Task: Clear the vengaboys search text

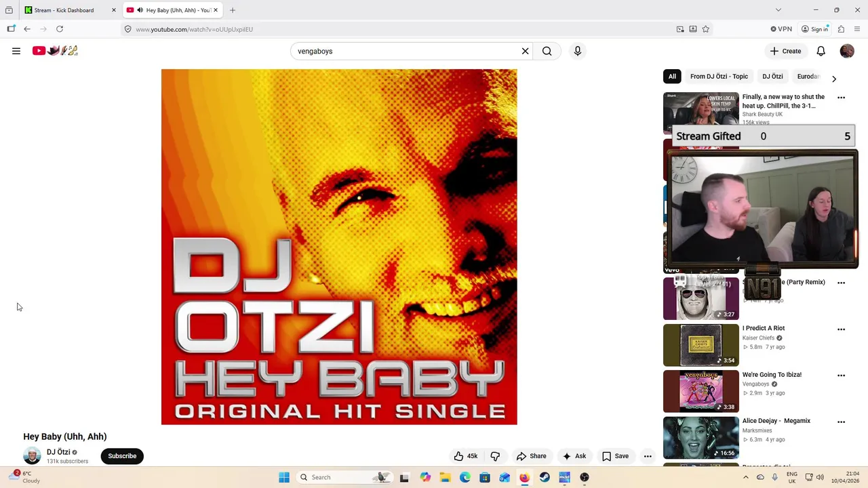Action: pos(525,51)
